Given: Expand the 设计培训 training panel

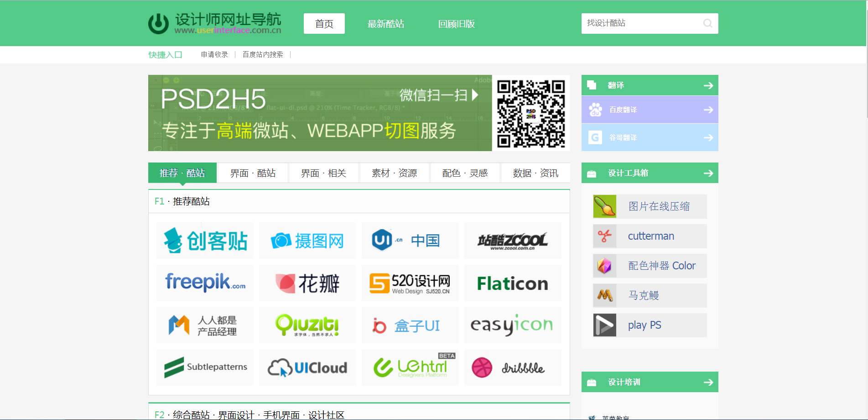Looking at the screenshot, I should click(x=708, y=382).
